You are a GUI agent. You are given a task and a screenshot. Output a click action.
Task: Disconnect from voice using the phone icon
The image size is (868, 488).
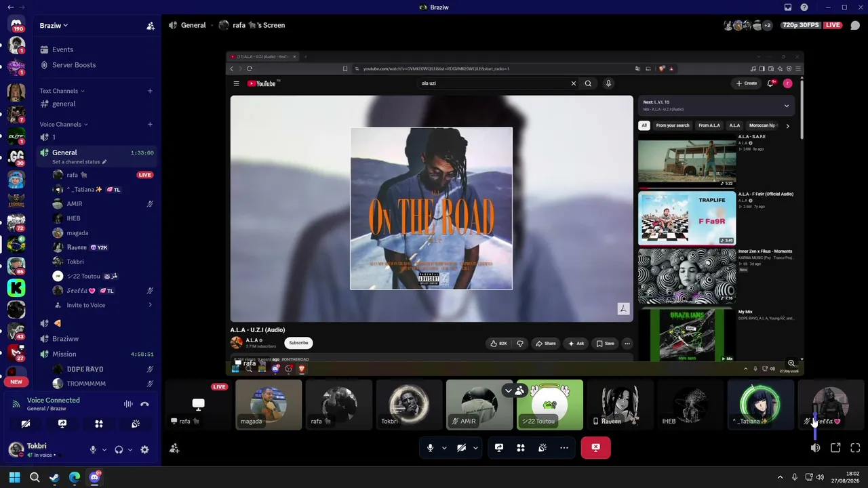point(144,404)
